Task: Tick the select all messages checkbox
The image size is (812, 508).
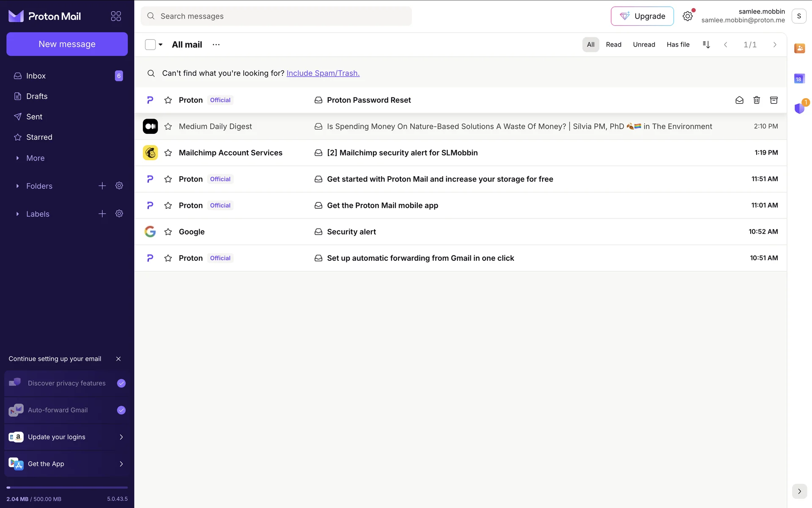Action: point(150,44)
